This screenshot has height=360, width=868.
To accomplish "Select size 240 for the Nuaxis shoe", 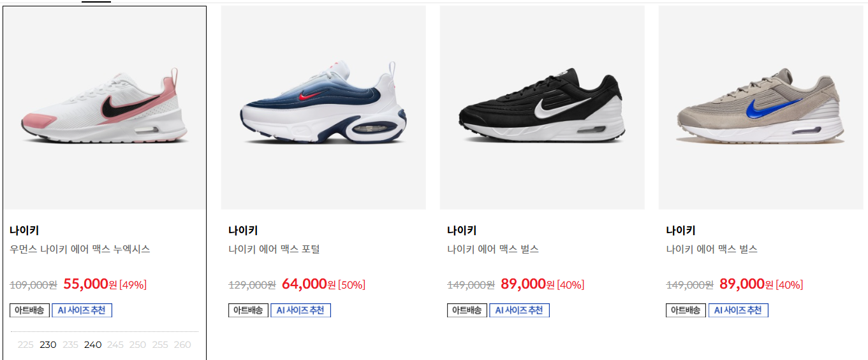I will 92,345.
